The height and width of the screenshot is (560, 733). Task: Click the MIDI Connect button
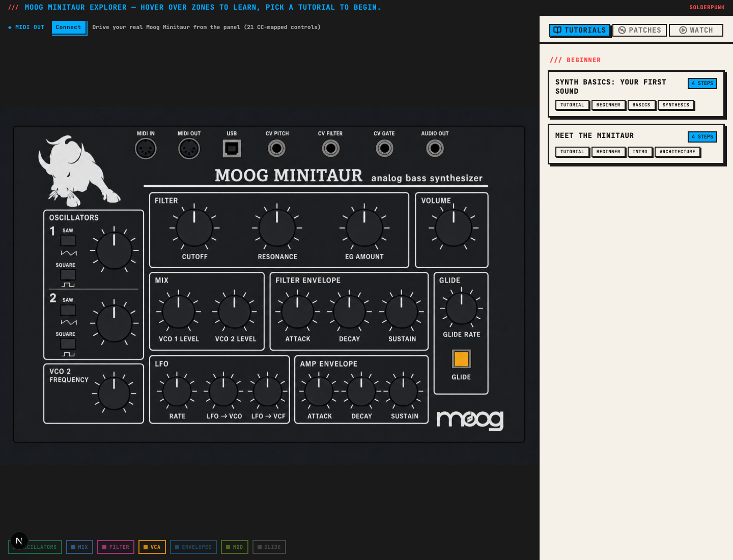click(68, 27)
